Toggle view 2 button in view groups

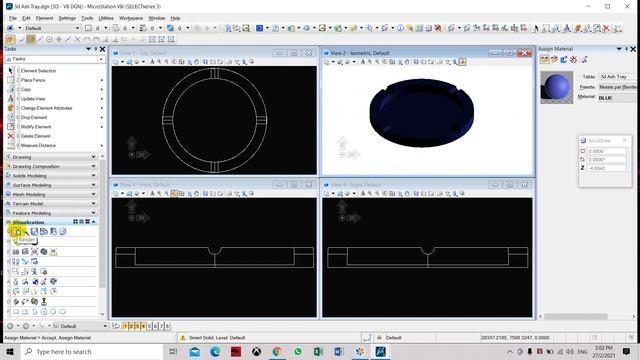(131, 326)
